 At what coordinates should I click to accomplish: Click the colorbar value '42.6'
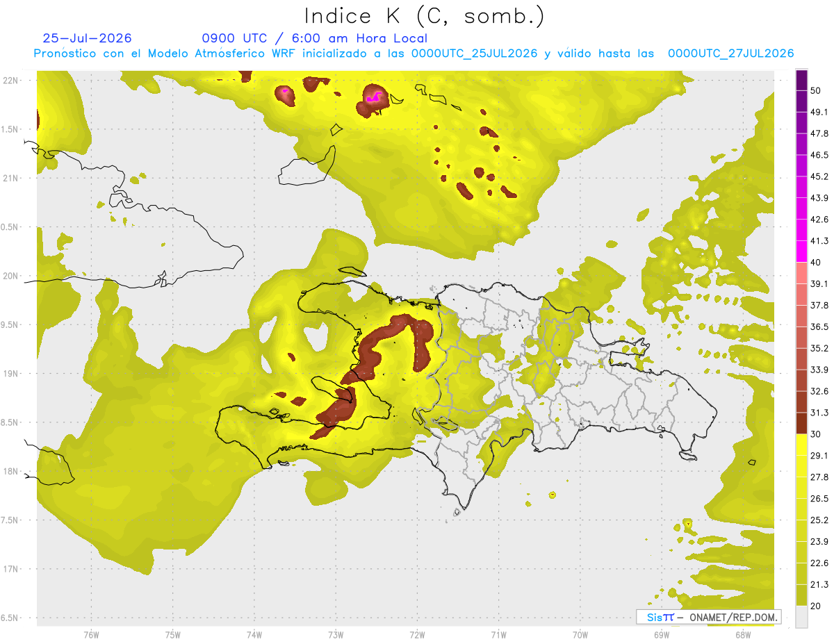[x=819, y=220]
